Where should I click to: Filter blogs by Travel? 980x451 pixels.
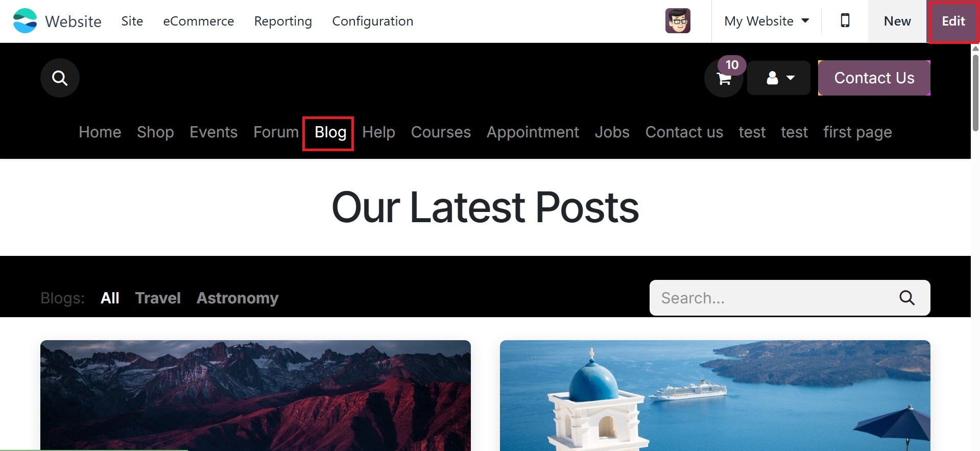(x=158, y=298)
